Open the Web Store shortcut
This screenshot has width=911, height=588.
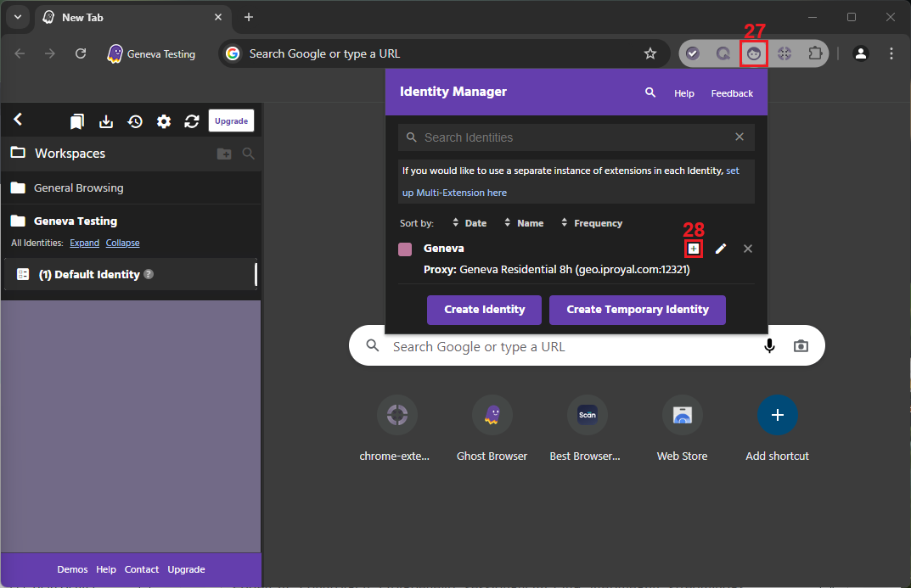[x=682, y=428]
